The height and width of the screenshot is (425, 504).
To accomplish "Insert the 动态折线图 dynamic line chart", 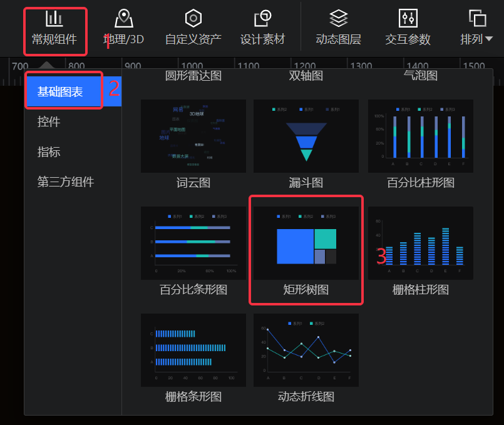I will (306, 350).
